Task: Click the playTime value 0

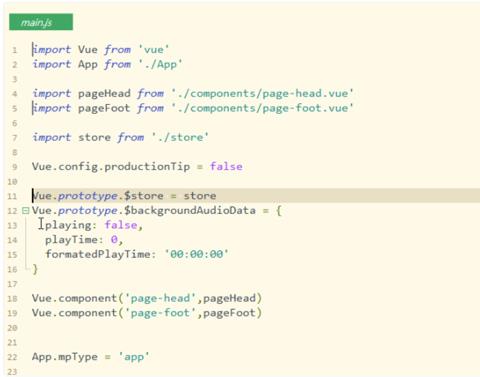Action: [114, 240]
